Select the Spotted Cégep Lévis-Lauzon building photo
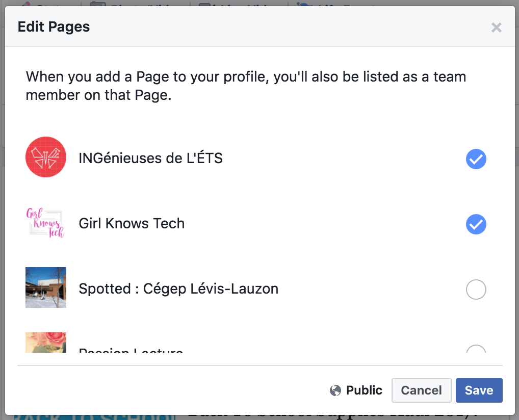 pos(46,287)
